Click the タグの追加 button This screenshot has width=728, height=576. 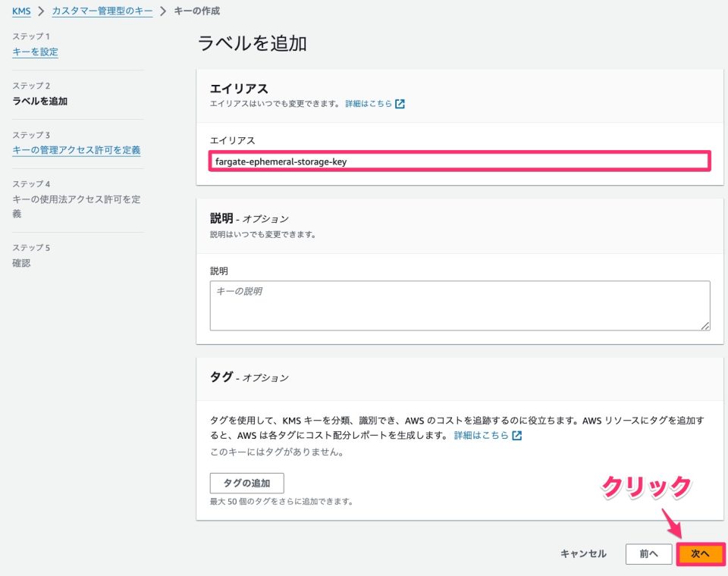point(246,483)
